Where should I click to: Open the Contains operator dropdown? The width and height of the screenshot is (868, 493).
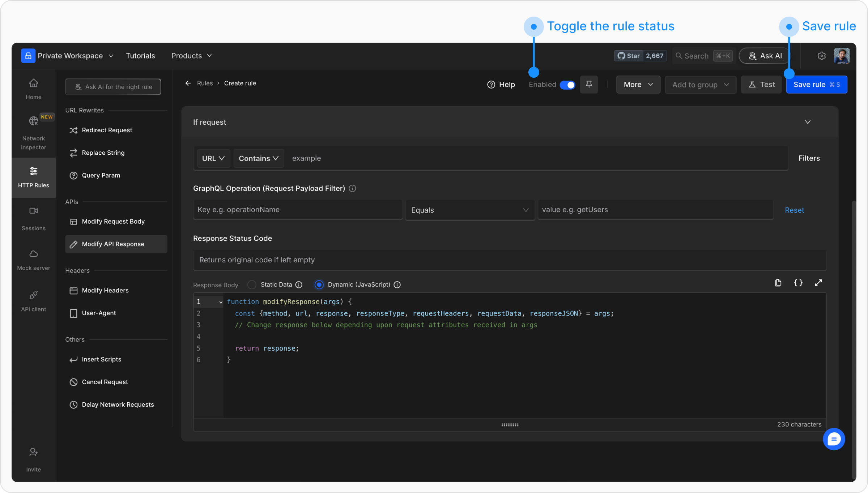(x=259, y=158)
